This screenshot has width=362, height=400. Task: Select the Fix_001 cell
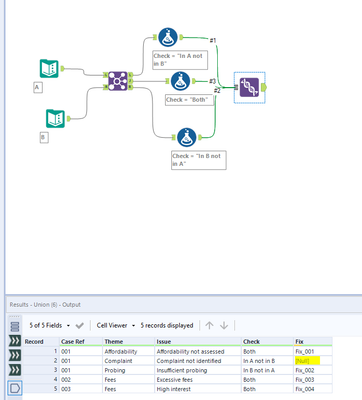click(313, 352)
